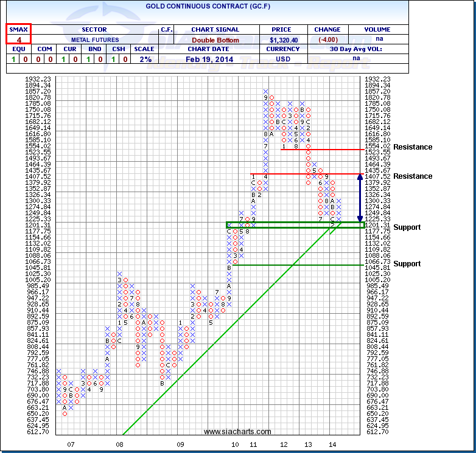
Task: Click the Feb 19, 2014 chart date
Action: (x=215, y=59)
